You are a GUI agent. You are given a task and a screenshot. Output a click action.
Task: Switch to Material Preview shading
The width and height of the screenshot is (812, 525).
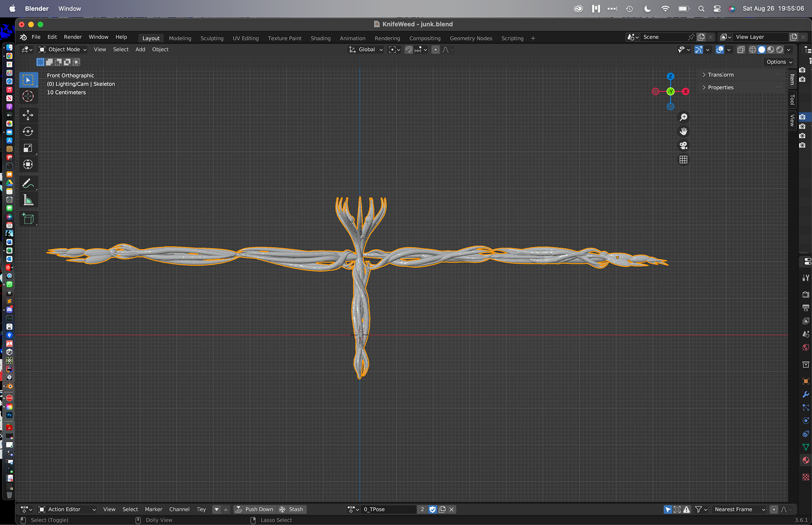coord(771,50)
